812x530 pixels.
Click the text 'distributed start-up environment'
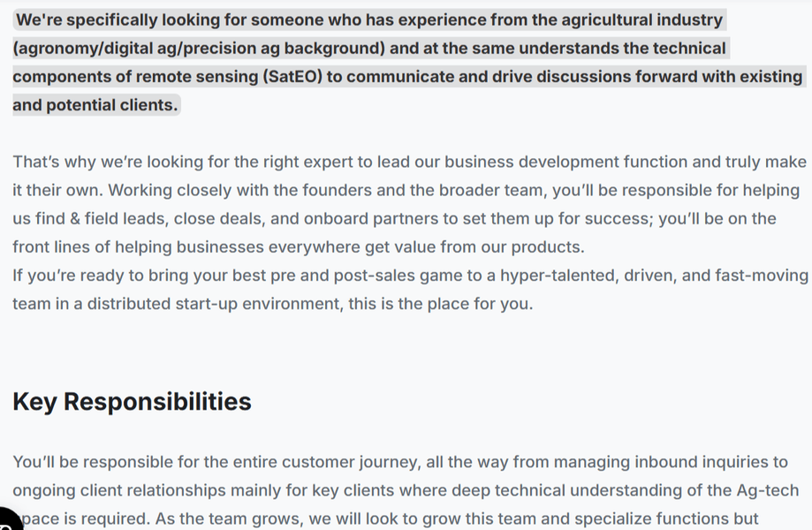[x=215, y=304]
